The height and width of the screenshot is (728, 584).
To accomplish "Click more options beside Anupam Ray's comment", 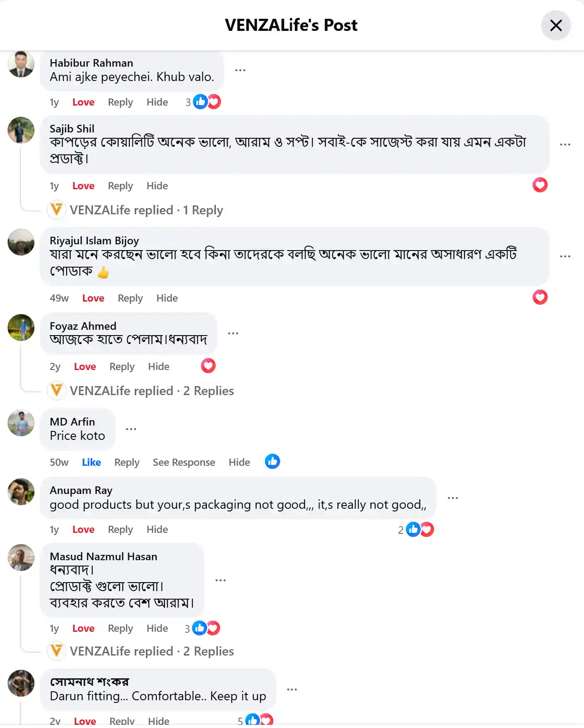I will pyautogui.click(x=452, y=498).
